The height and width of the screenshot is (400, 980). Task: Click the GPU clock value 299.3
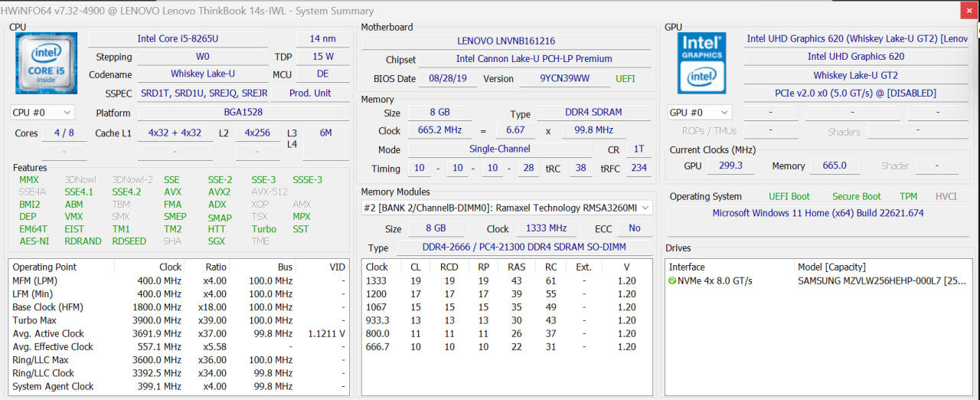coord(730,166)
